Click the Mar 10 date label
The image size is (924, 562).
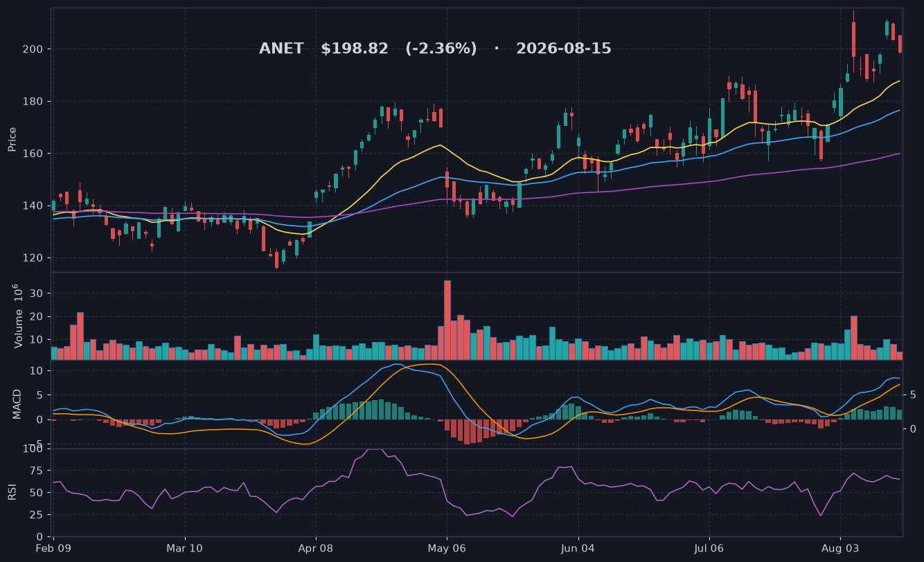pos(185,549)
